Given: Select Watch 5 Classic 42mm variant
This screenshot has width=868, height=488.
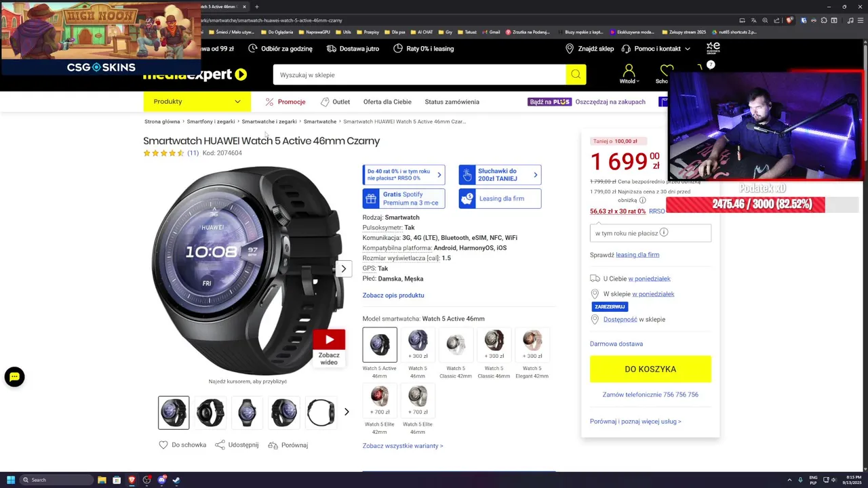Looking at the screenshot, I should tap(456, 354).
